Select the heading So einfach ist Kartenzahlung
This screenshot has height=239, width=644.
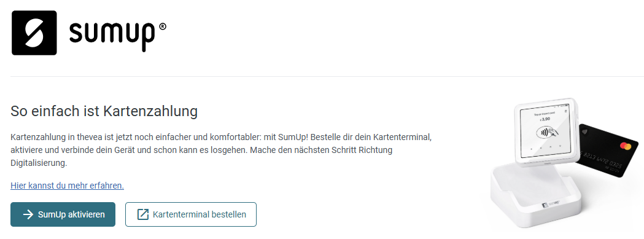[104, 111]
